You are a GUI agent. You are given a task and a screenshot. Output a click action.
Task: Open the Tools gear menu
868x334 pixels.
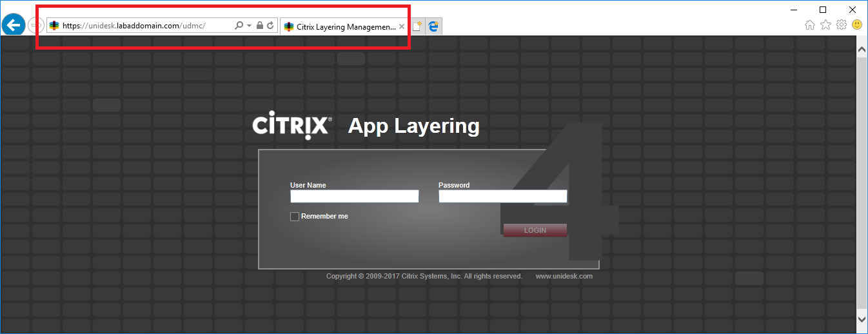click(x=841, y=25)
